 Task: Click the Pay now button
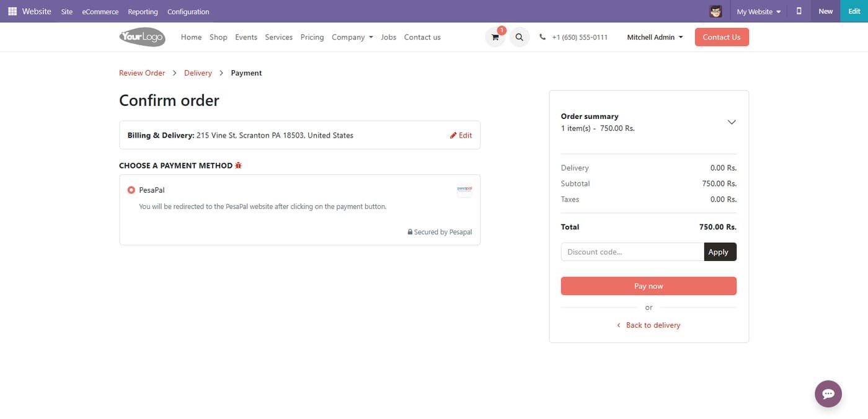649,286
